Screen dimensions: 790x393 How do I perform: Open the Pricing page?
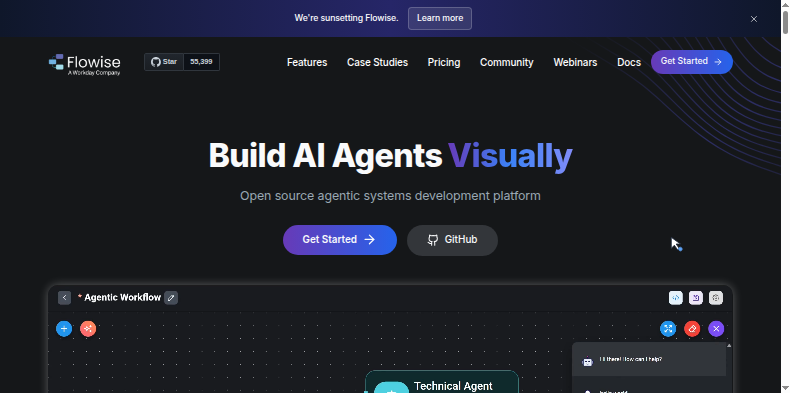[x=444, y=62]
